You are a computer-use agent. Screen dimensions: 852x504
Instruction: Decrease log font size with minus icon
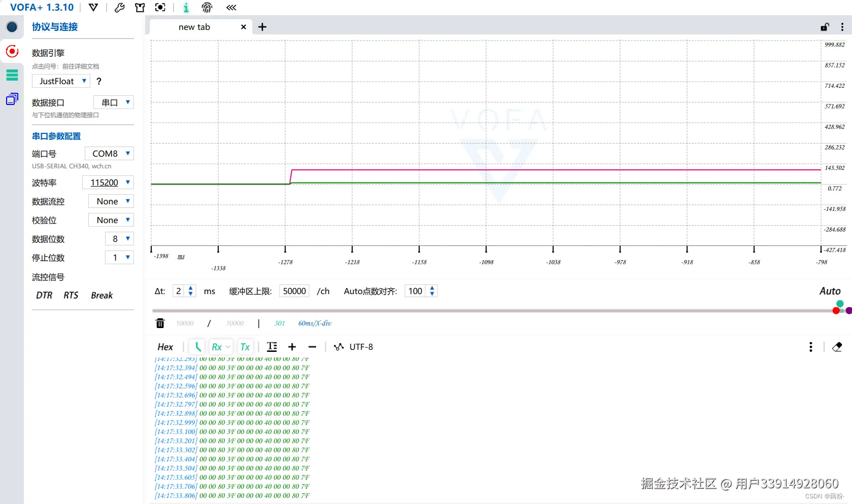click(x=312, y=347)
